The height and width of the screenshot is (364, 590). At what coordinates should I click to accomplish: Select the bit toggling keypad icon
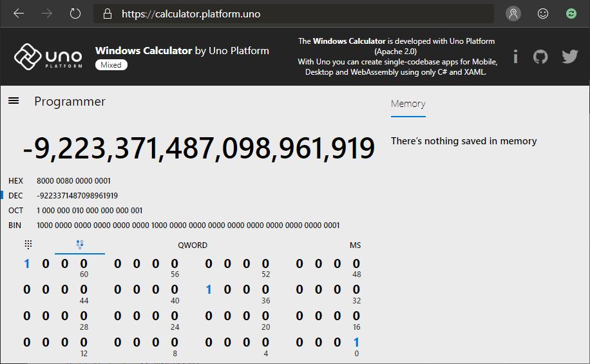coord(80,245)
